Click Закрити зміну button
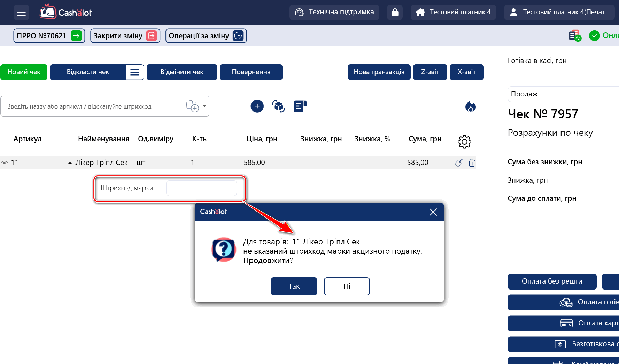The width and height of the screenshot is (619, 364). tap(125, 35)
